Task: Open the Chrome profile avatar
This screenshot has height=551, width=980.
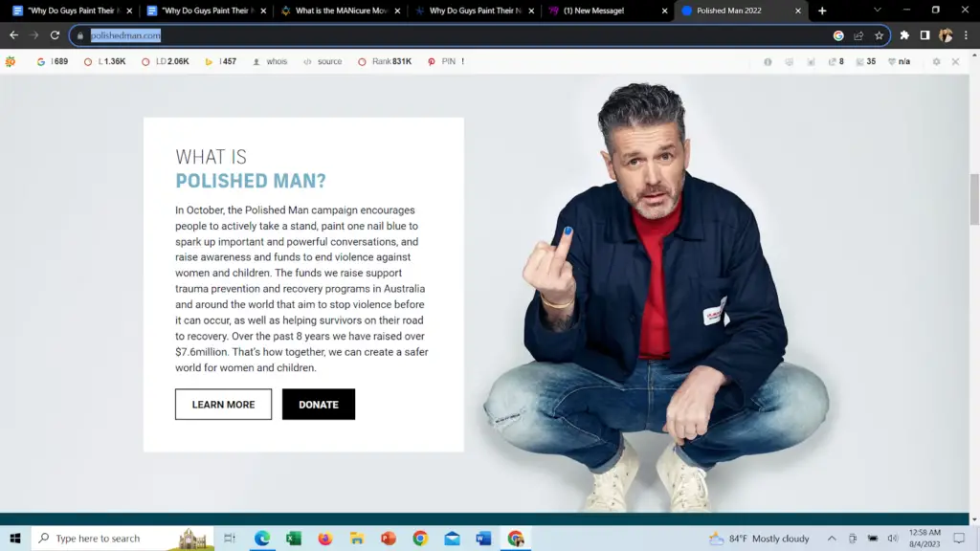Action: (946, 35)
